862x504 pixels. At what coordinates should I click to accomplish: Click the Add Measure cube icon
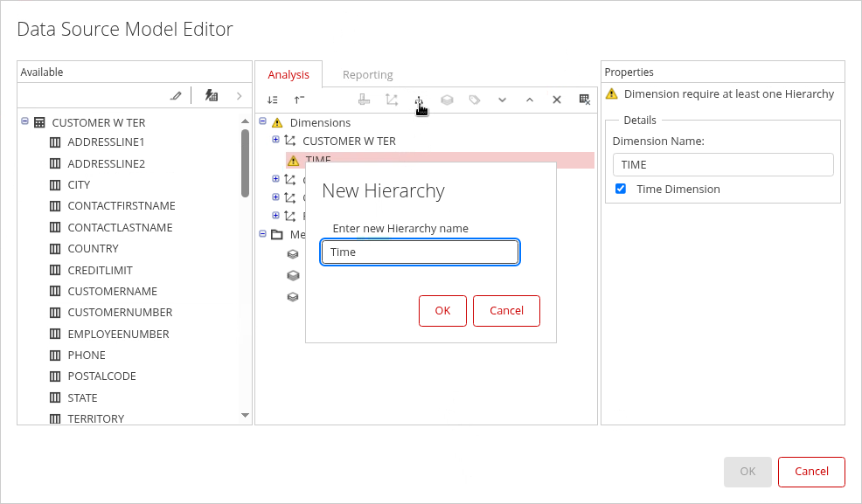447,100
